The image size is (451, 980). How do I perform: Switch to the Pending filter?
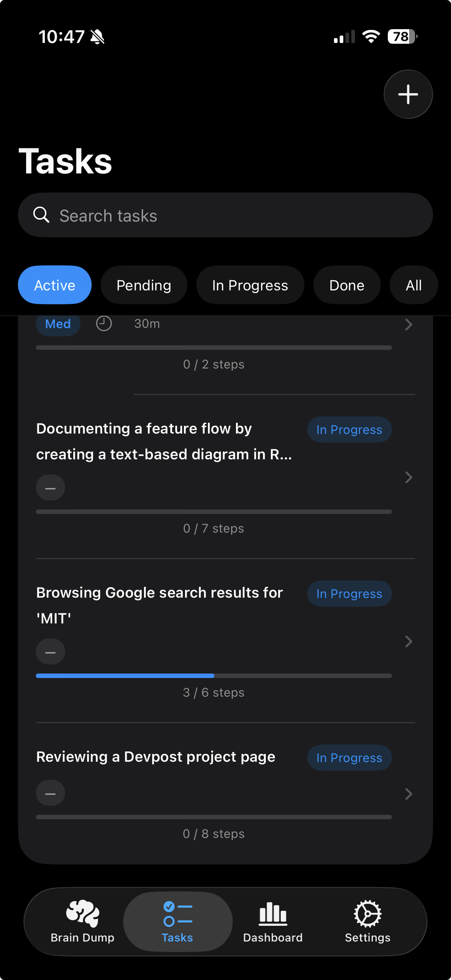(144, 285)
